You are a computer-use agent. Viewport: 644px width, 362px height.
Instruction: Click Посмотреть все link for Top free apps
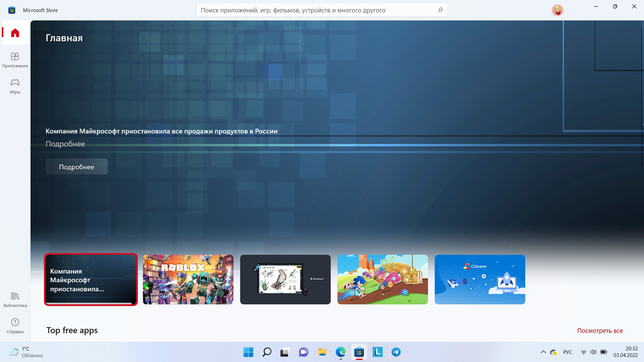(600, 331)
